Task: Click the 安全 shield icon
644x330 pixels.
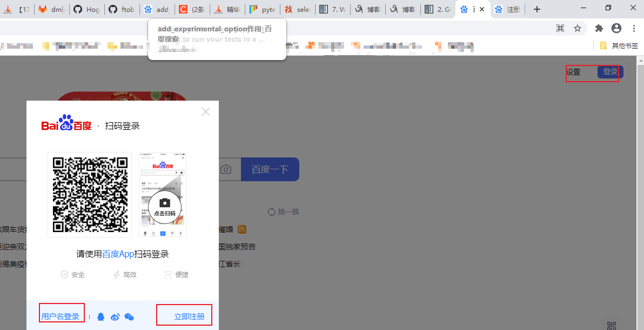Action: pos(64,274)
